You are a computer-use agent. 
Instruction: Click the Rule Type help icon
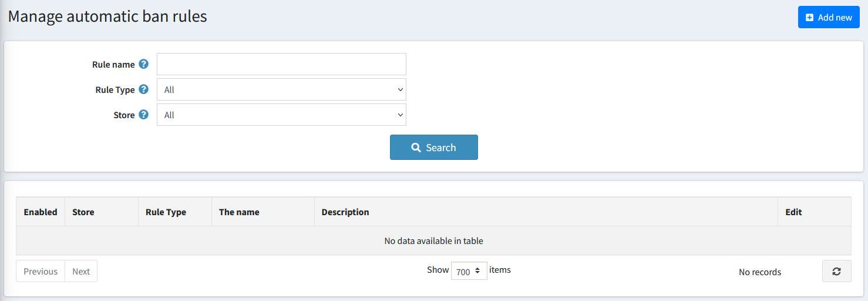(143, 90)
